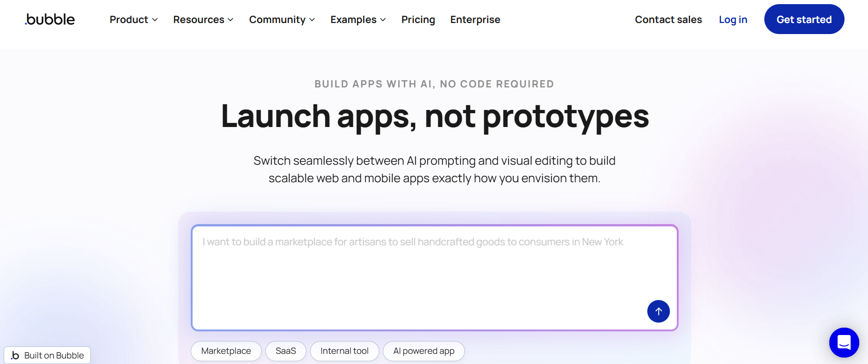Click the Log in link
868x364 pixels.
733,20
